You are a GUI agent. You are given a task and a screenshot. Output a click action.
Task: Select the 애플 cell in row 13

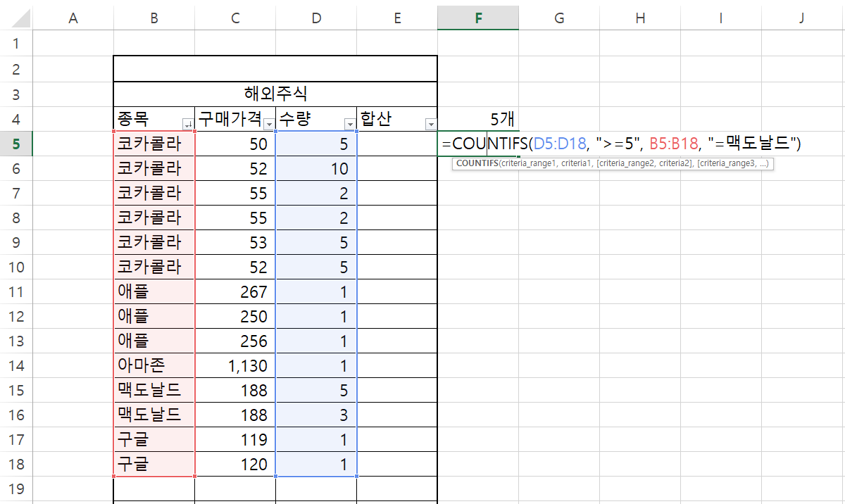(154, 341)
